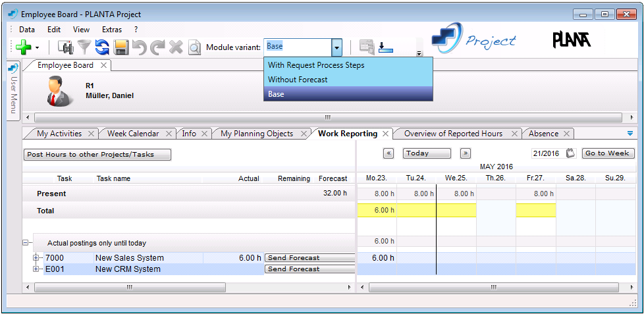Go to the next week
Image resolution: width=644 pixels, height=314 pixels.
[x=466, y=153]
